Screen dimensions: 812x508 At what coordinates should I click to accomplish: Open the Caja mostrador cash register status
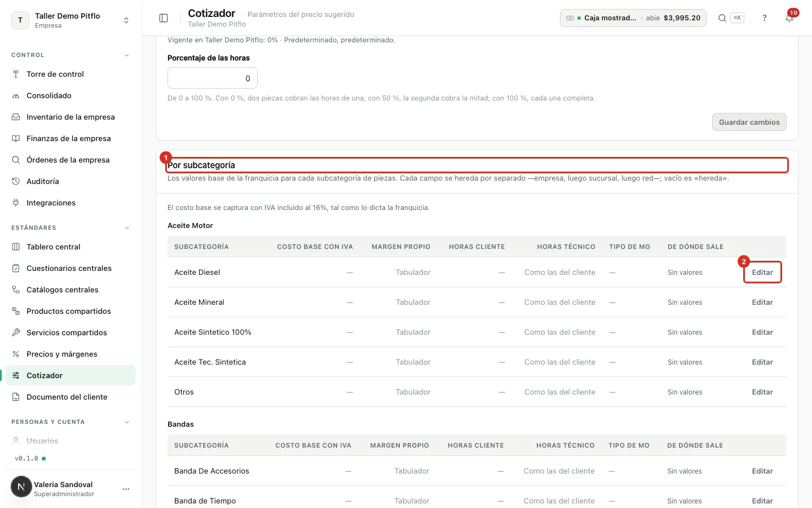pyautogui.click(x=633, y=18)
